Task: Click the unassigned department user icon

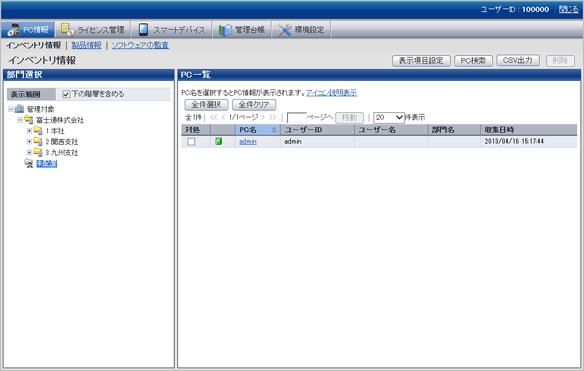Action: 29,163
